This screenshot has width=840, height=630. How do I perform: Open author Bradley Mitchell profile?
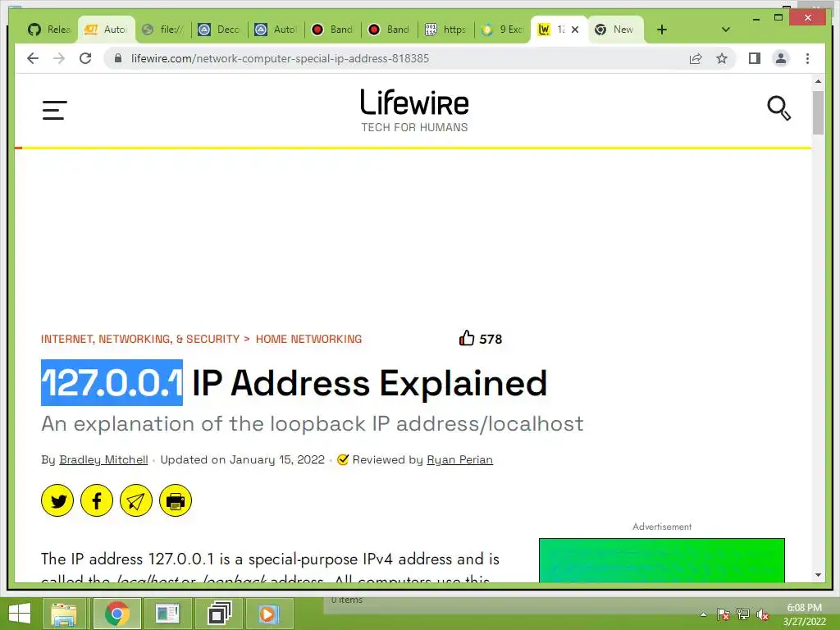[x=103, y=459]
